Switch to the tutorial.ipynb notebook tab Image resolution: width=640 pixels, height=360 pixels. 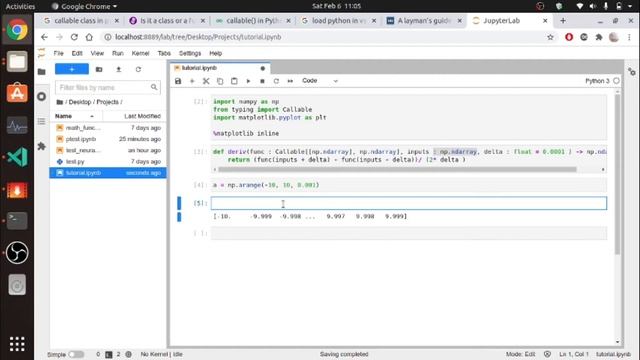tap(220, 68)
